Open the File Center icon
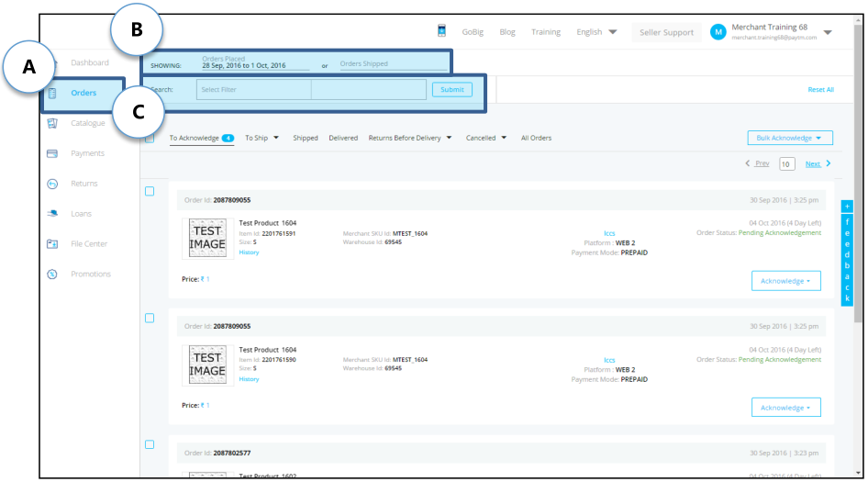The image size is (868, 482). pyautogui.click(x=52, y=244)
